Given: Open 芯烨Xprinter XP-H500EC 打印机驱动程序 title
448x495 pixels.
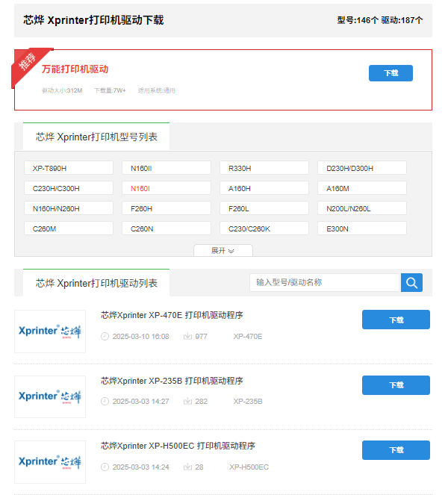Looking at the screenshot, I should click(178, 446).
